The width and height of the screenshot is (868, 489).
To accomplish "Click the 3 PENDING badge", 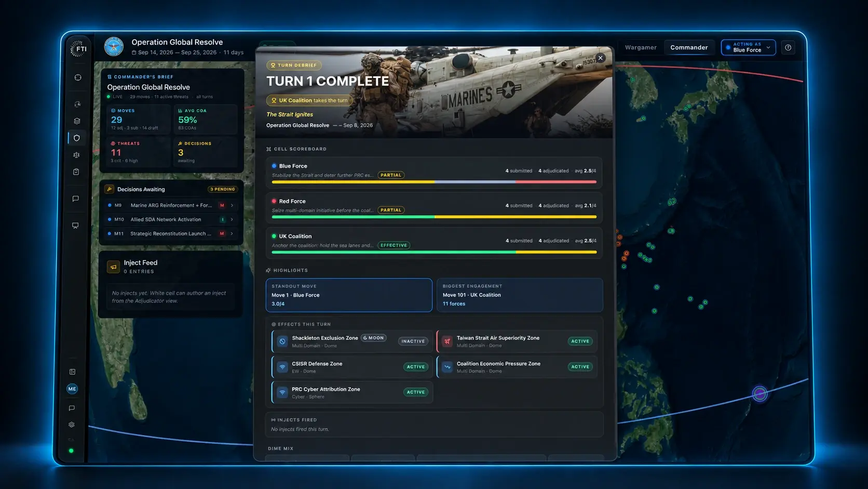I will [222, 189].
